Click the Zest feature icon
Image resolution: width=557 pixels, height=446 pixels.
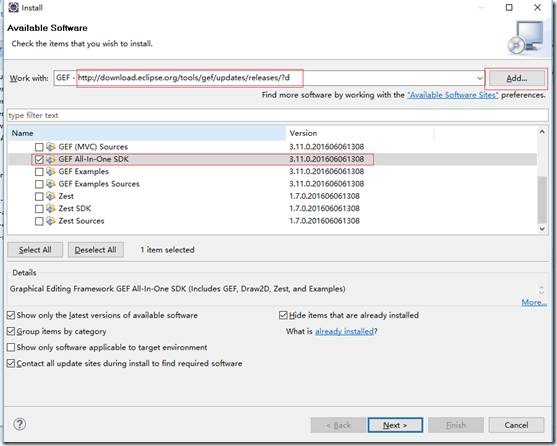point(51,196)
